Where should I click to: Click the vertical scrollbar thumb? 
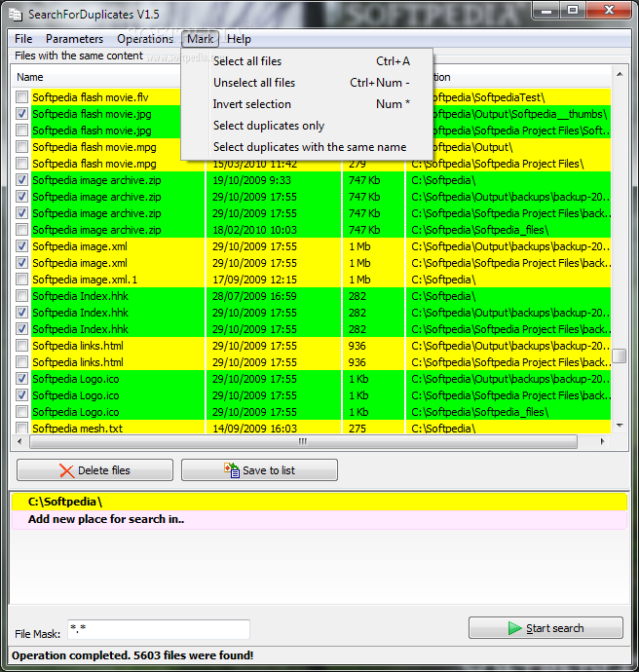click(x=620, y=355)
